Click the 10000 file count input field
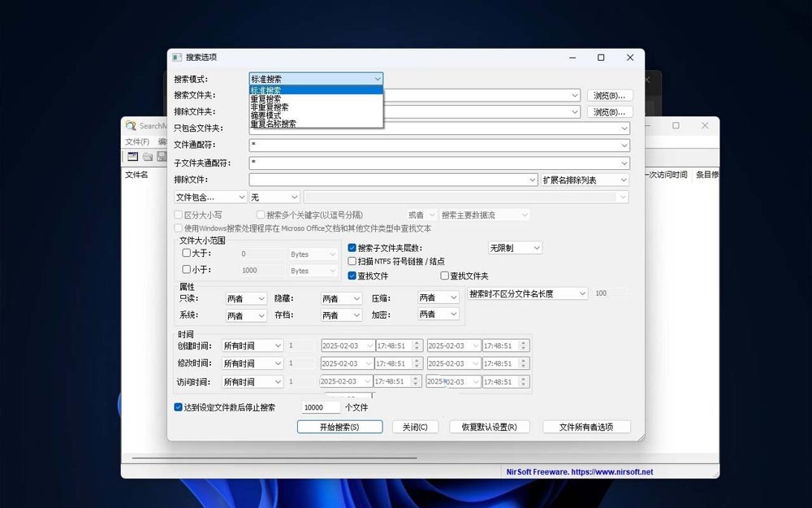Image resolution: width=812 pixels, height=508 pixels. (x=321, y=407)
